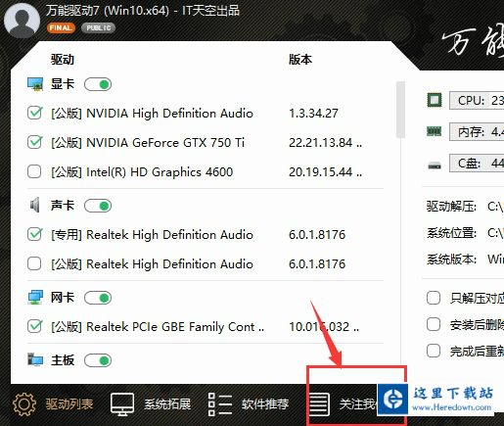Screen dimensions: 504x426
Task: Uncheck Realtek PCIe GBE Family Controller
Action: pos(34,326)
